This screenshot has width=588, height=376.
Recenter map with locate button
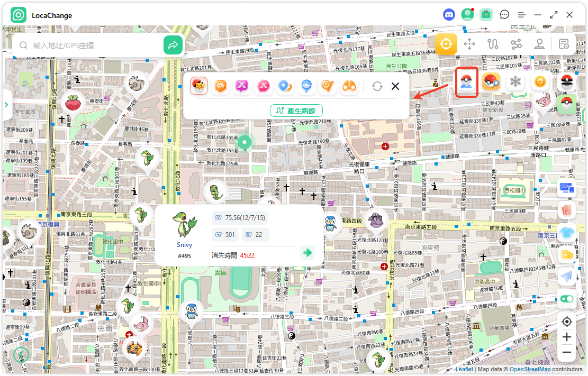click(567, 322)
